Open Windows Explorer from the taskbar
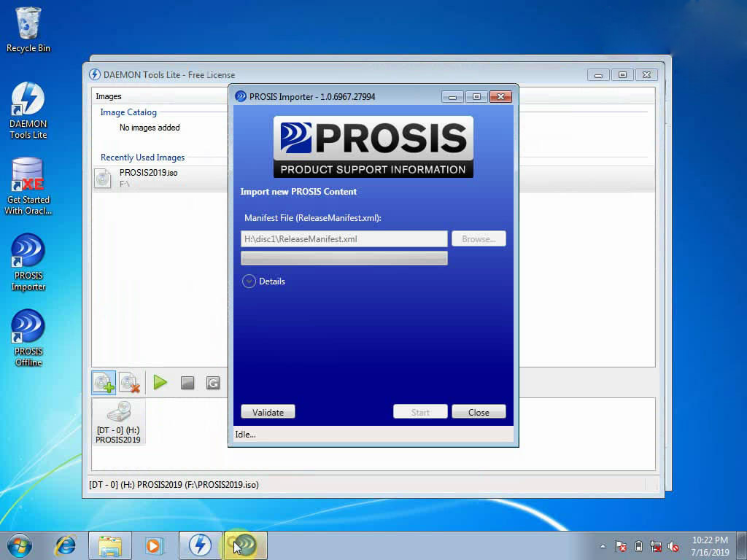 pyautogui.click(x=110, y=545)
